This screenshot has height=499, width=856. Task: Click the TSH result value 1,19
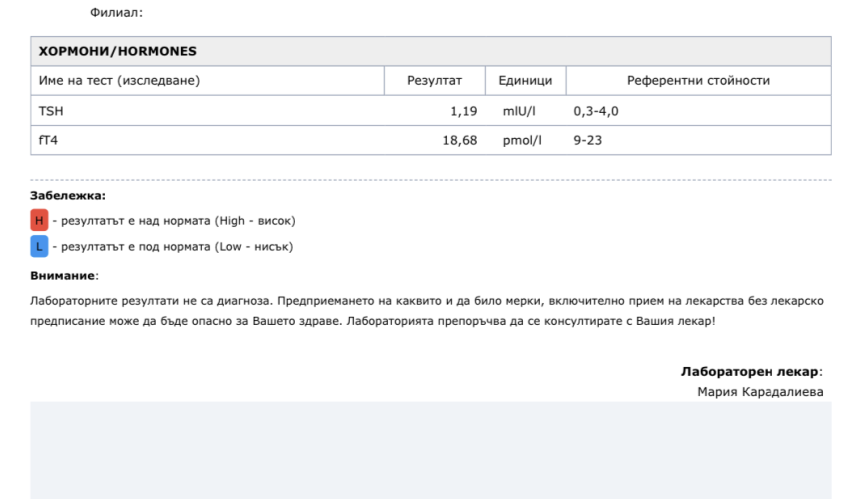pyautogui.click(x=463, y=110)
